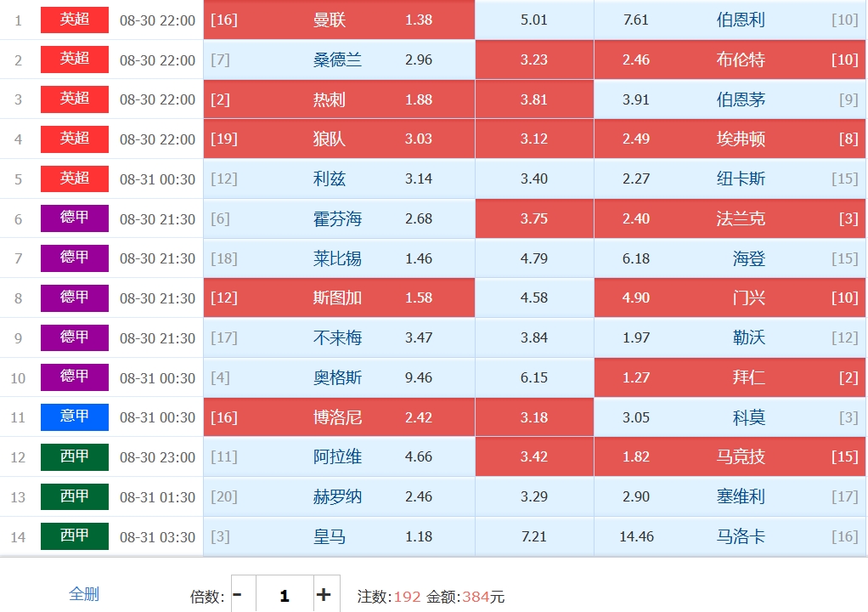The height and width of the screenshot is (612, 868).
Task: Select 莱比锡 home win at 1.46
Action: coord(339,258)
